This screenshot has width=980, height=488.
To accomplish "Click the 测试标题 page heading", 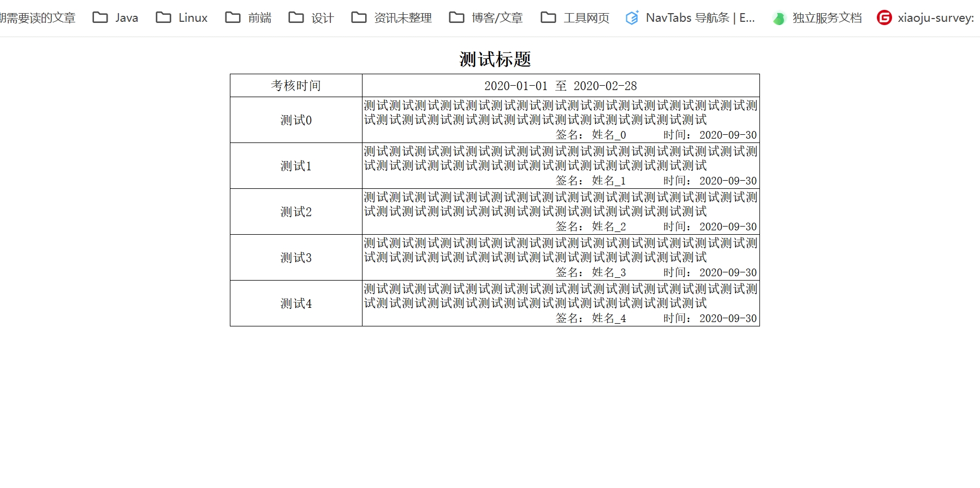I will [495, 59].
